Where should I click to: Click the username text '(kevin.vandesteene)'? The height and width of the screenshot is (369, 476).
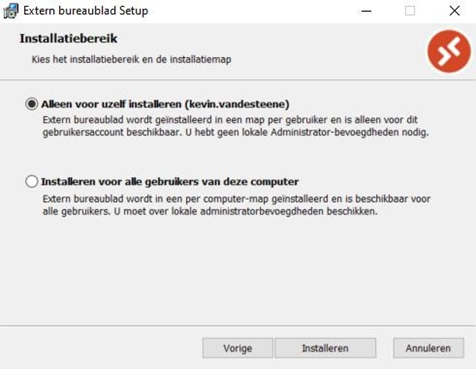tap(237, 104)
